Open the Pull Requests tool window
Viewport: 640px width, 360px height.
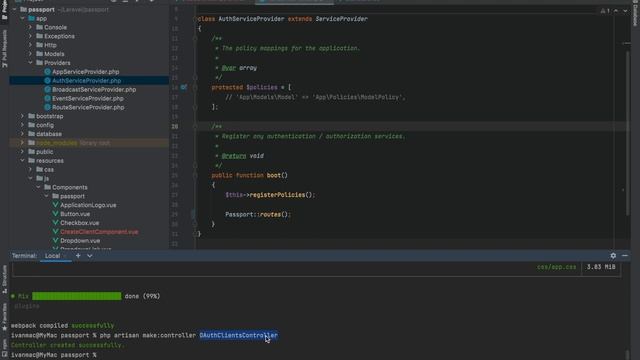pos(4,49)
